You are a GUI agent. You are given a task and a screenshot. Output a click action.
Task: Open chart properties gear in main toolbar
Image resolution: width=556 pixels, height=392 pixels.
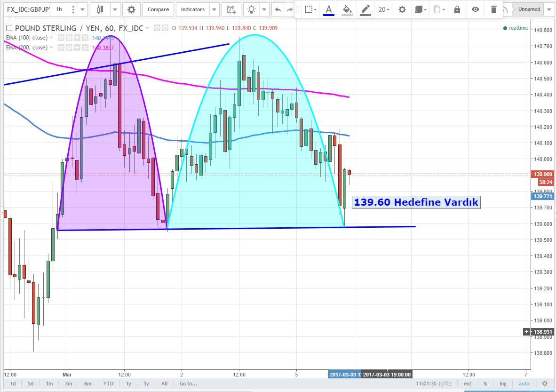tap(131, 9)
